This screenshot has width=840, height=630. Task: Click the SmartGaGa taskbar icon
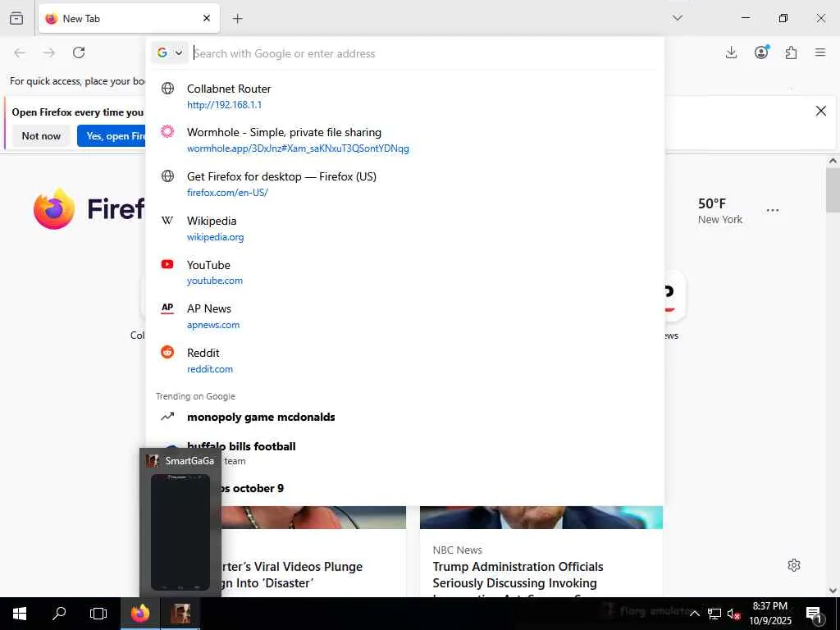pyautogui.click(x=180, y=614)
